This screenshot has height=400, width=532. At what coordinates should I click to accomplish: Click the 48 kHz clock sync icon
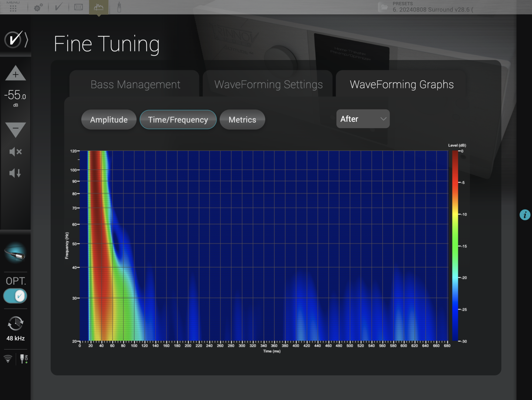click(x=16, y=324)
